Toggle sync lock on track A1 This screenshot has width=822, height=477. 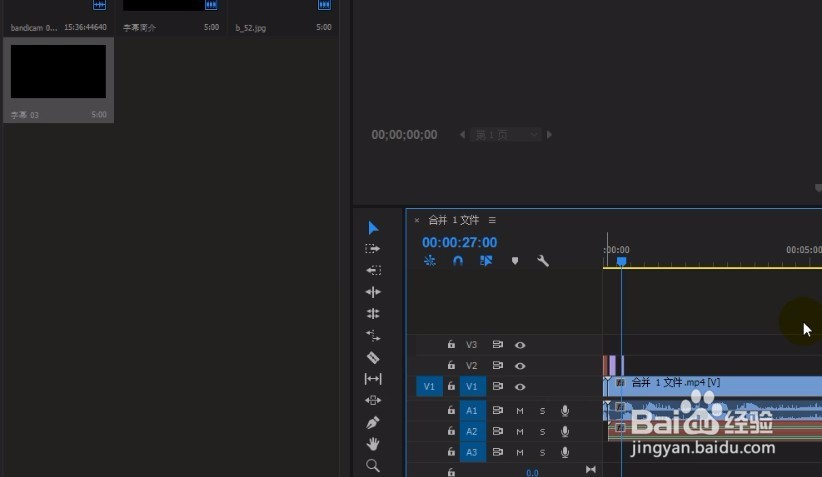(x=497, y=410)
